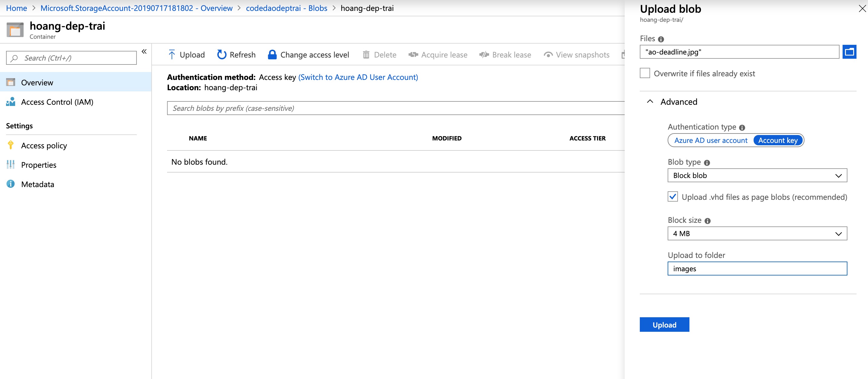Click the info icon next to Authentication type
This screenshot has height=379, width=868.
pos(742,128)
